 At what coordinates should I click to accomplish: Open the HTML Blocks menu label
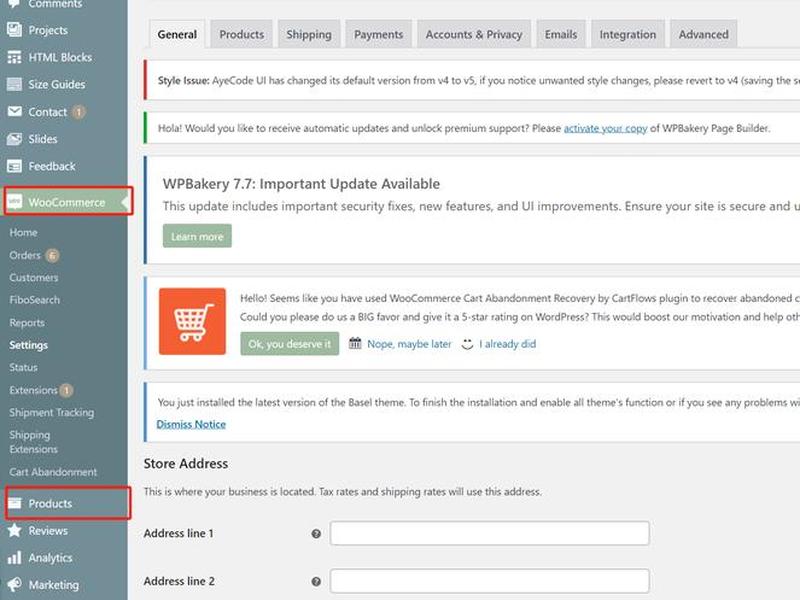(x=60, y=57)
